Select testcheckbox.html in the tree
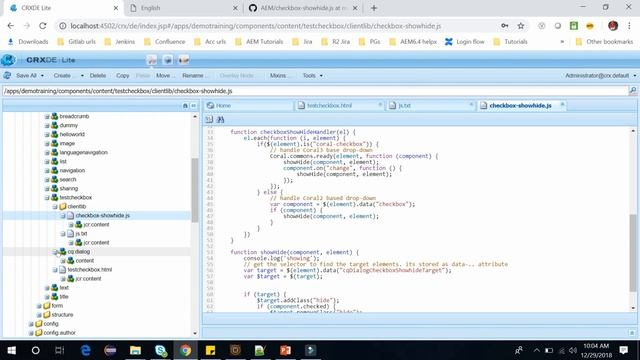This screenshot has height=360, width=640. point(89,269)
